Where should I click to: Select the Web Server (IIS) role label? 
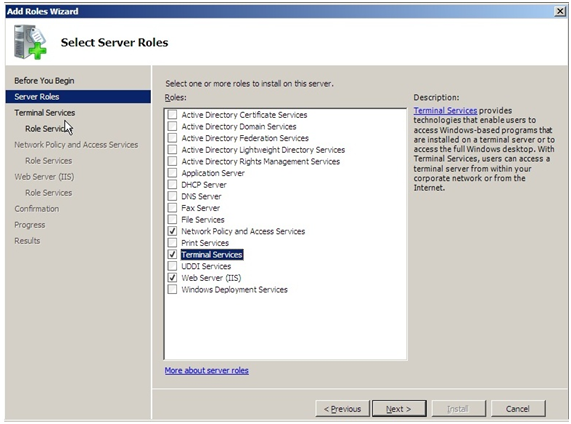(211, 278)
